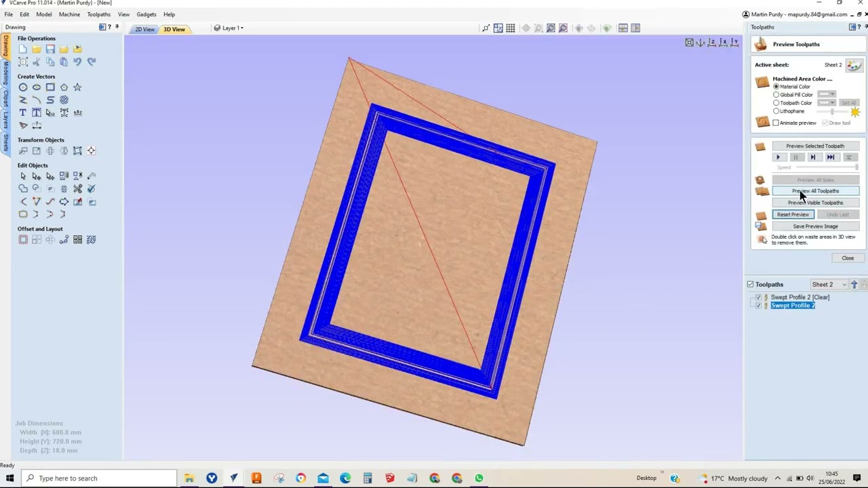Screen dimensions: 868x488
Task: Play the toolpath preview animation
Action: 778,157
